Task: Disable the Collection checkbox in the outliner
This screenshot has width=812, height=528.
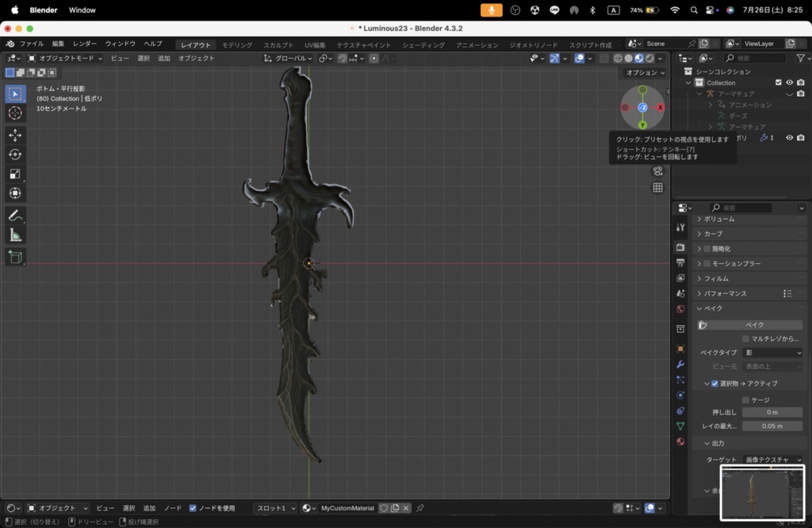Action: pyautogui.click(x=779, y=82)
